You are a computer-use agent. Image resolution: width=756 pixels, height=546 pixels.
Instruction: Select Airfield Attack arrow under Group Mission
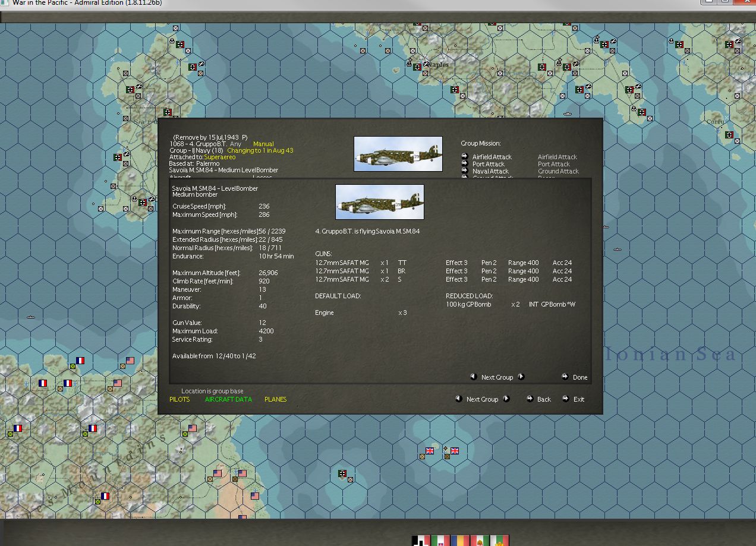(x=465, y=157)
